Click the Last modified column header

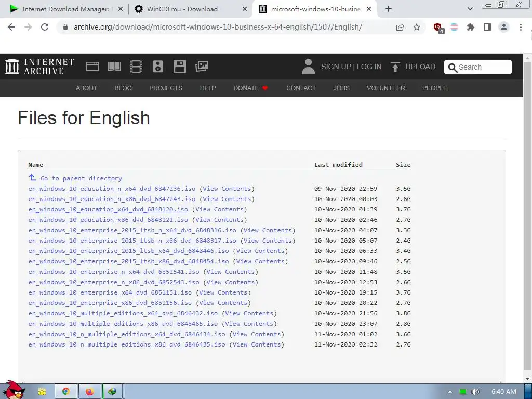point(338,165)
